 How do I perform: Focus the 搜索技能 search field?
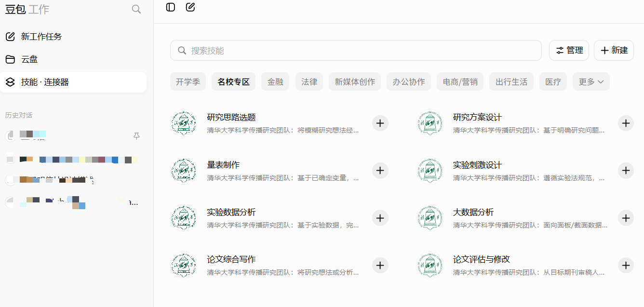click(356, 51)
